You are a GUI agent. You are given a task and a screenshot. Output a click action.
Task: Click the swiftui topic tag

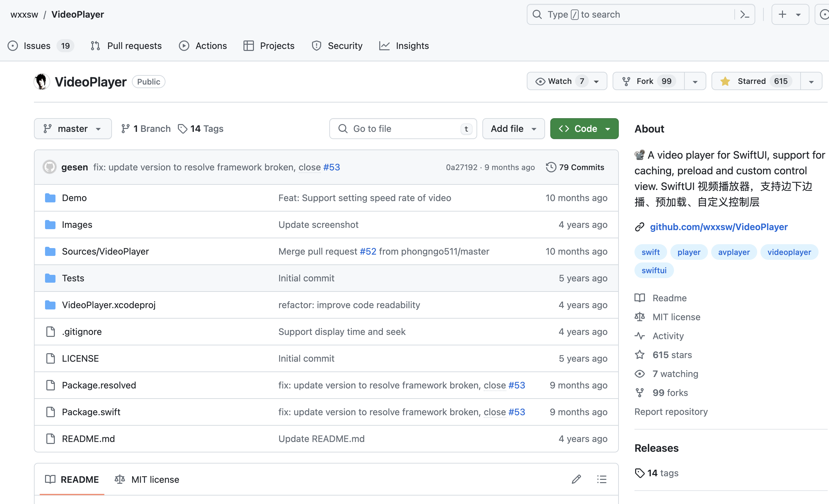click(654, 270)
